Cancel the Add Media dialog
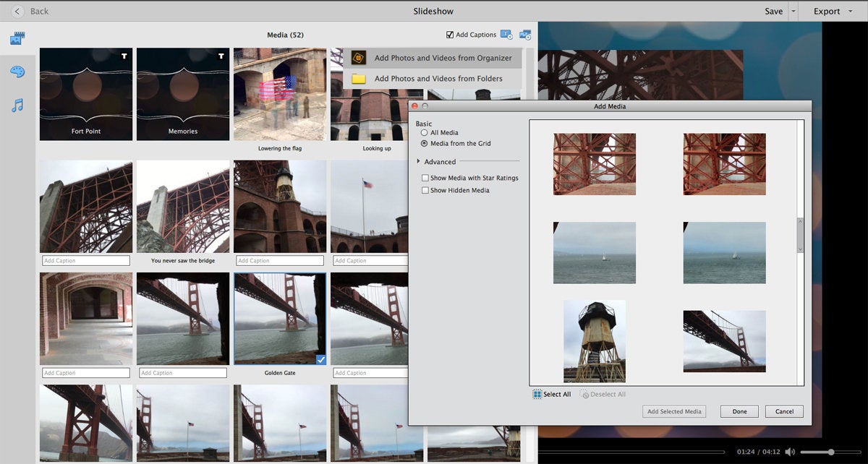This screenshot has height=464, width=868. coord(784,412)
